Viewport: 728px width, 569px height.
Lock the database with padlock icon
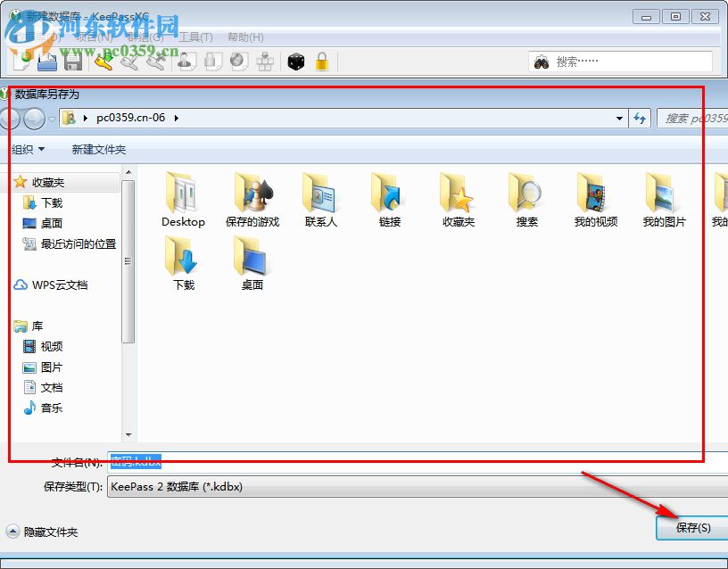point(322,62)
